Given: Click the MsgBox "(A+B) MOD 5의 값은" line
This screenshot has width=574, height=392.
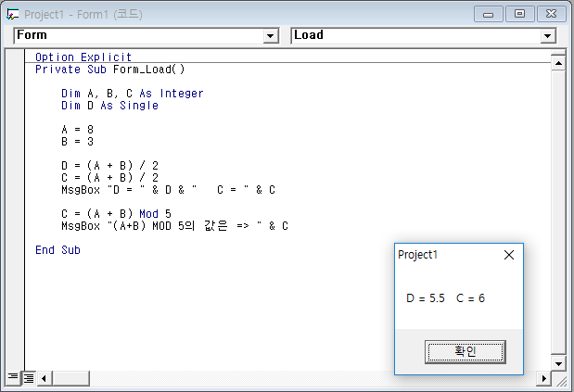Looking at the screenshot, I should [x=174, y=226].
